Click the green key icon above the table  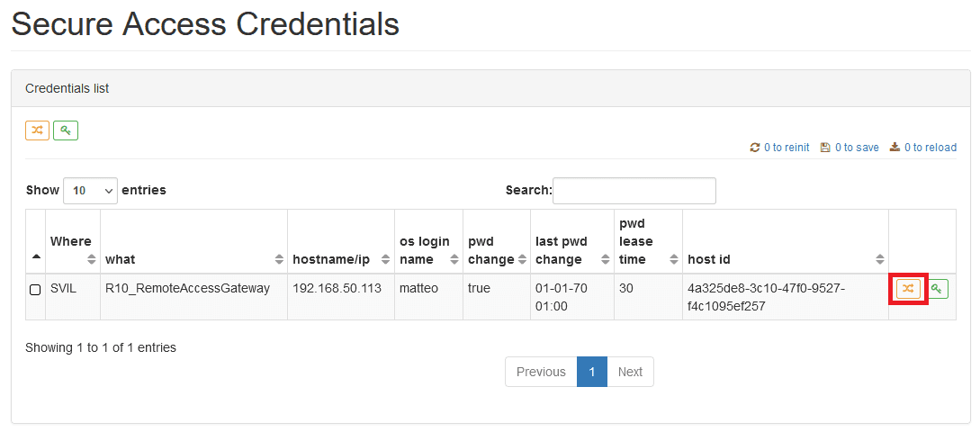click(66, 130)
